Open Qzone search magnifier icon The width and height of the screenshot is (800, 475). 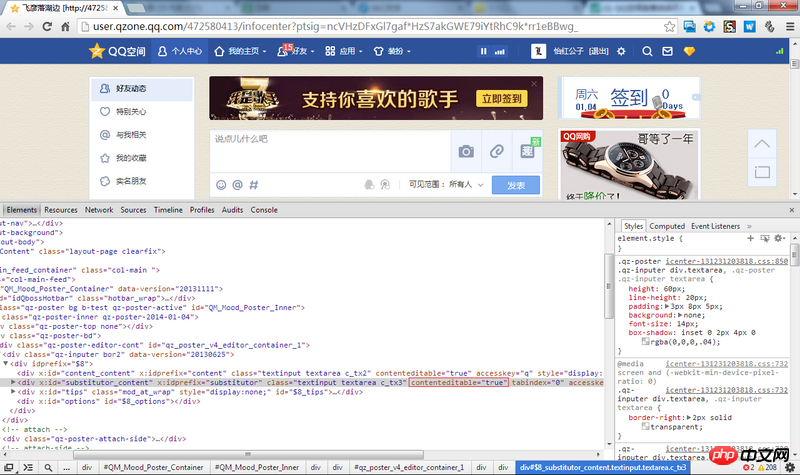(x=647, y=51)
